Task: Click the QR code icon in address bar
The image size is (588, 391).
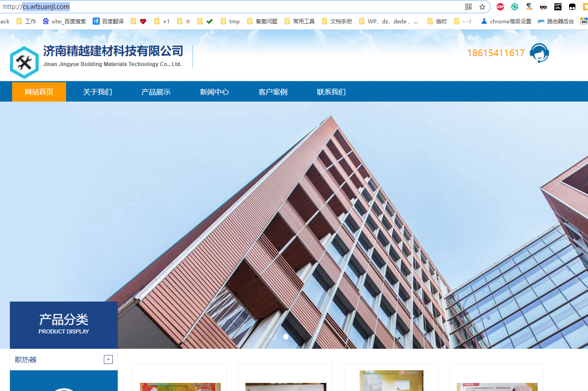Action: point(468,7)
